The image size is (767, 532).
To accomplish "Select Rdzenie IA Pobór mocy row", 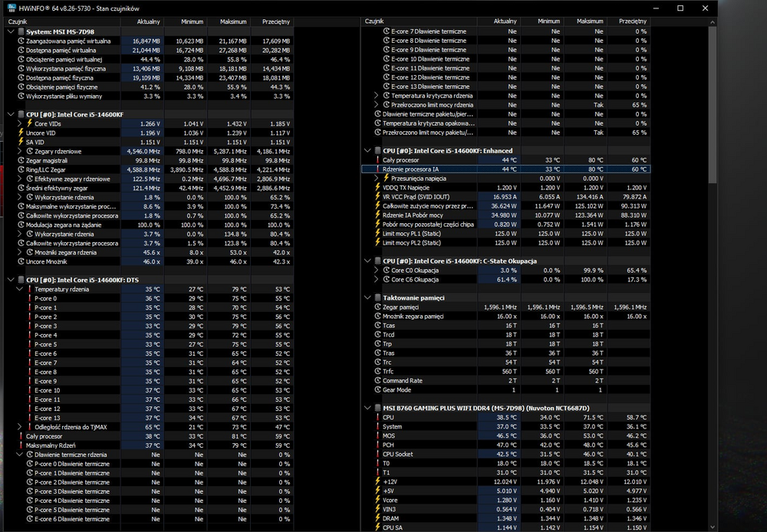I will point(505,215).
